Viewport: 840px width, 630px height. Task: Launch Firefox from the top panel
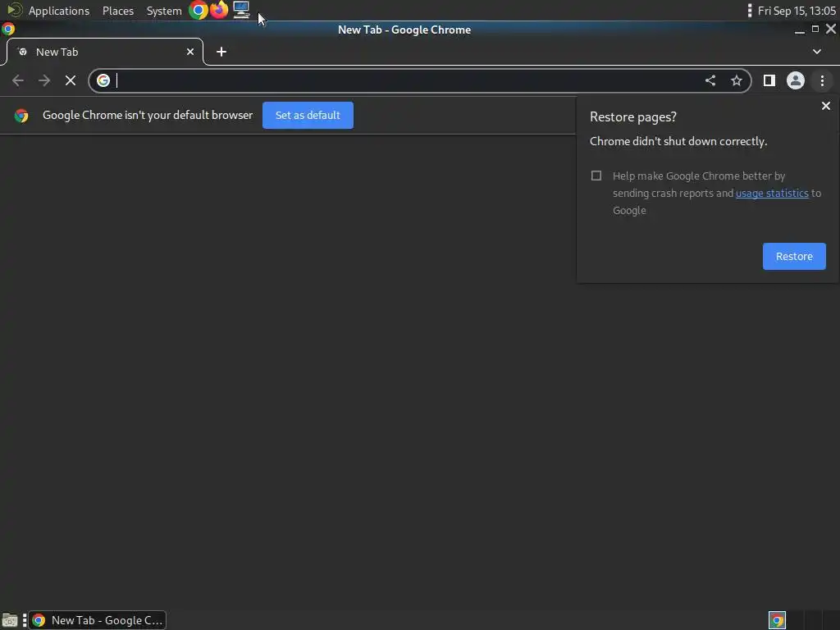[219, 10]
